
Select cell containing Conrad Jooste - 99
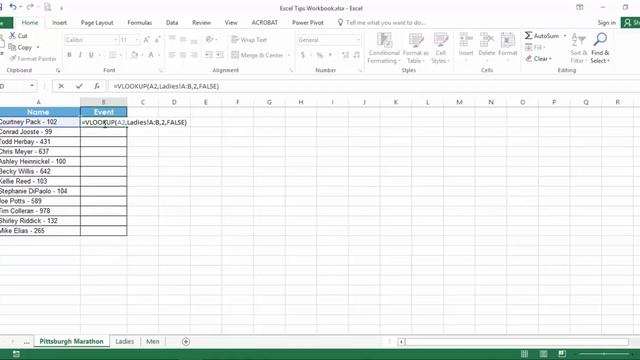click(40, 132)
